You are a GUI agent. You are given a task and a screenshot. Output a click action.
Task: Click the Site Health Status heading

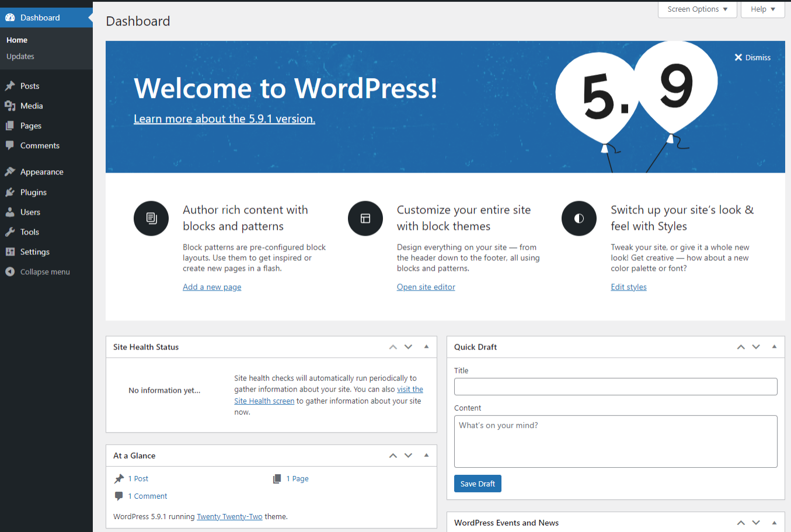146,347
